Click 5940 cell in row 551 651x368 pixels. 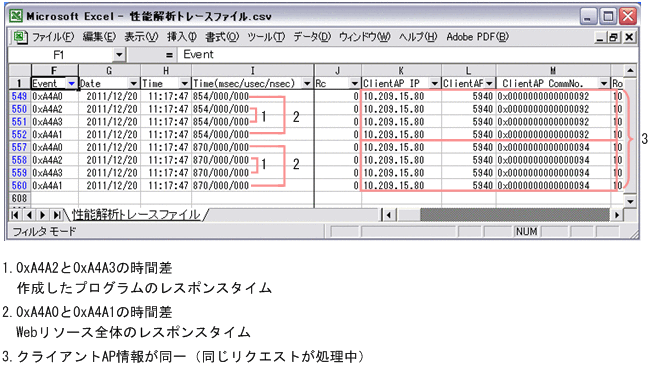point(469,122)
